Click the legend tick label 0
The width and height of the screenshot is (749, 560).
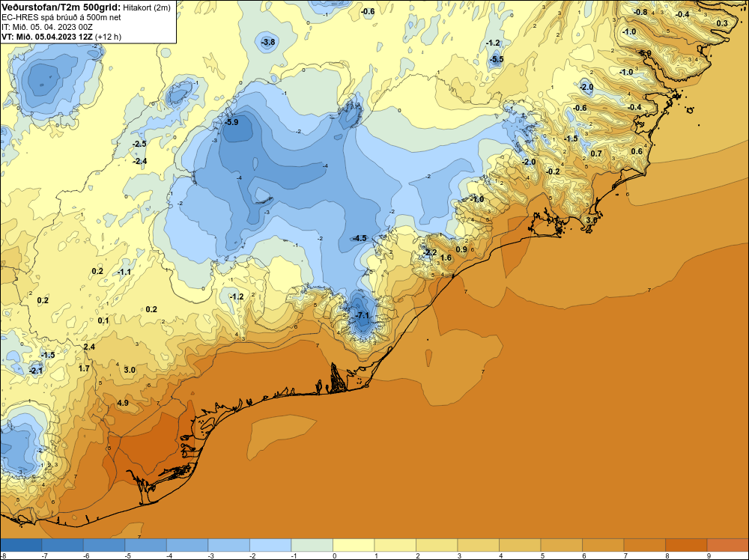334,556
